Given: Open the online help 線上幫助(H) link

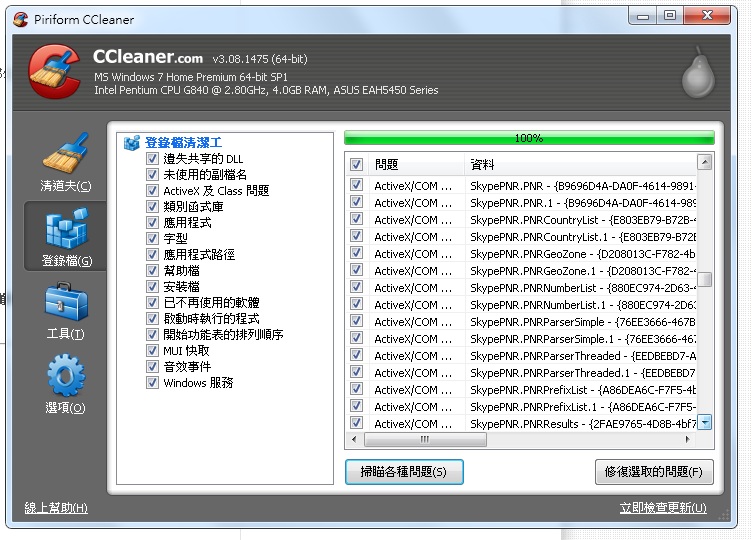Looking at the screenshot, I should (56, 507).
